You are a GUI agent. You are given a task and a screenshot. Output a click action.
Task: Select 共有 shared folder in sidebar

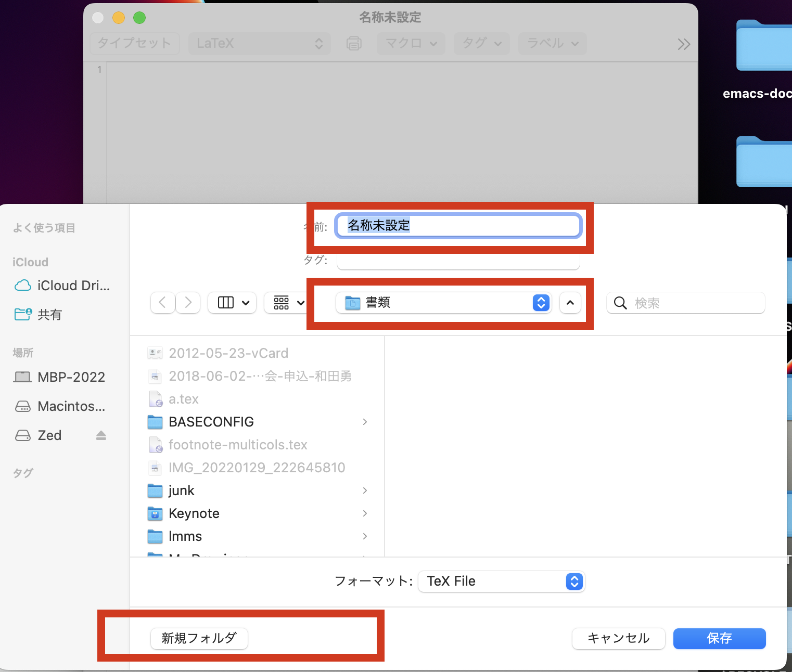point(39,315)
